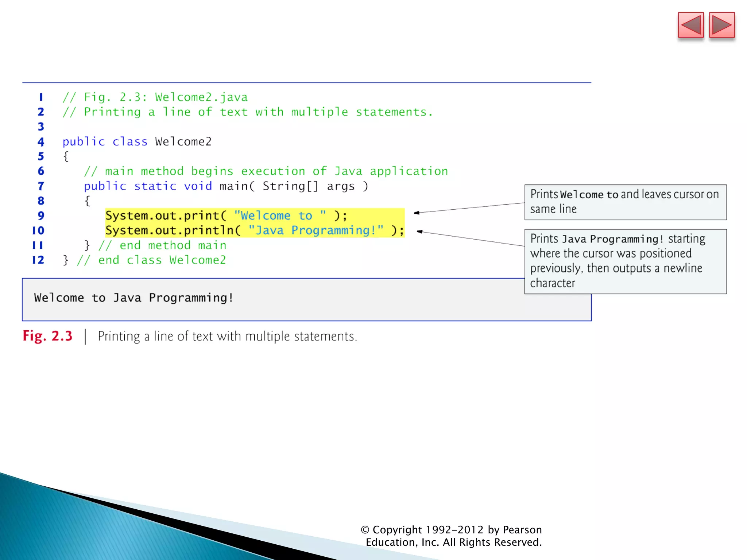Click the 'Prints Welcome to' callout box
The height and width of the screenshot is (560, 747).
(x=625, y=202)
